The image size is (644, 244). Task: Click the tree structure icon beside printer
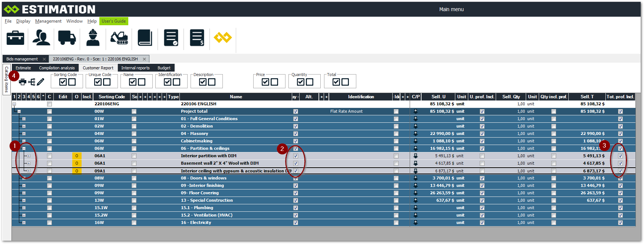(x=32, y=82)
